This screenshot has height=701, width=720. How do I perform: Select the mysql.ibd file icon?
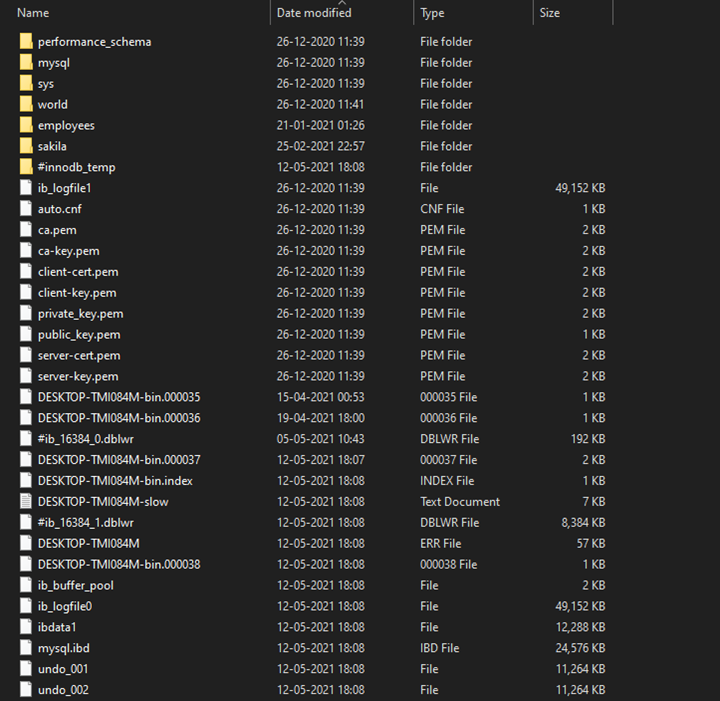(26, 648)
